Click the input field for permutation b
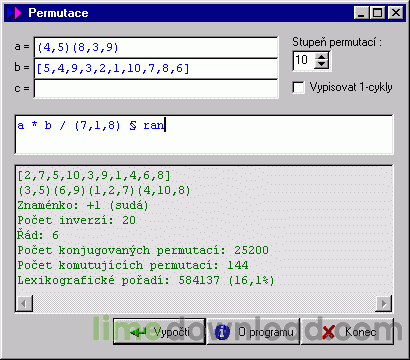410x360 pixels. (x=156, y=68)
